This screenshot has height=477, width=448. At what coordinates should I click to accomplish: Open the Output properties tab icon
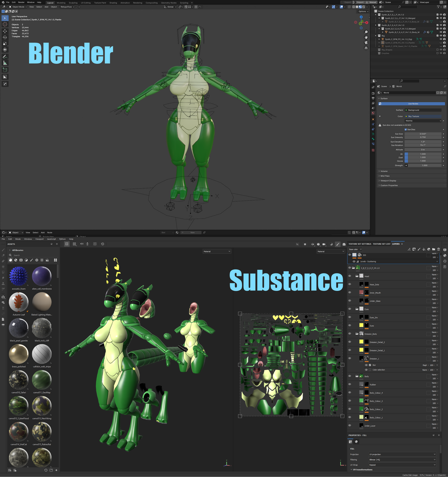(x=373, y=98)
